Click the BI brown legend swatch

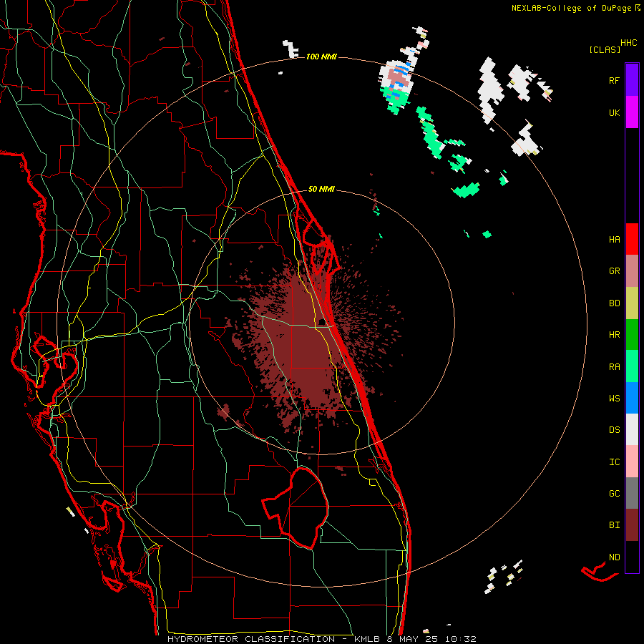(x=632, y=525)
